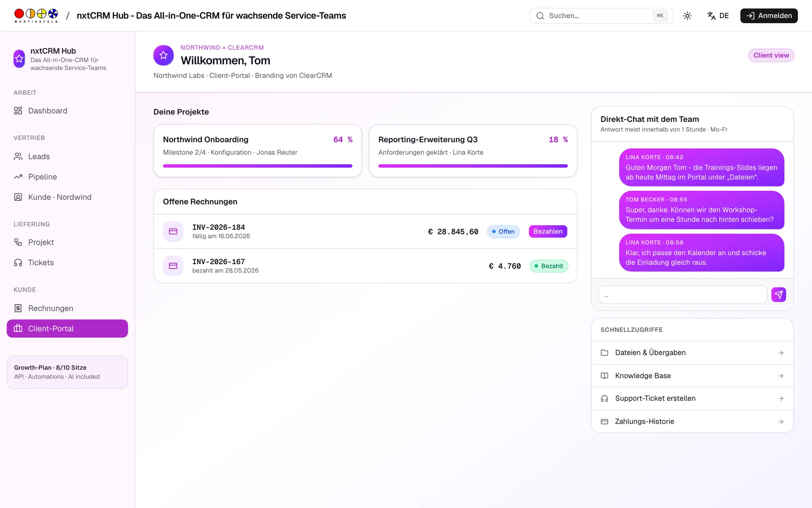Viewport: 812px width, 508px height.
Task: Open the Reporting-Erweiterung Q3 project card
Action: [x=473, y=151]
